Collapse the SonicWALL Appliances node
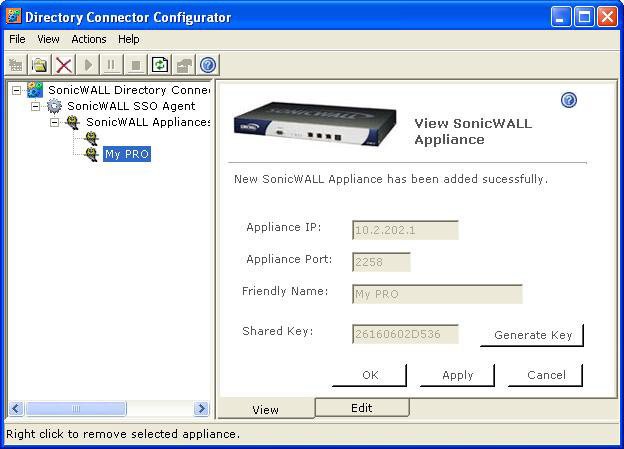The image size is (624, 449). tap(55, 122)
